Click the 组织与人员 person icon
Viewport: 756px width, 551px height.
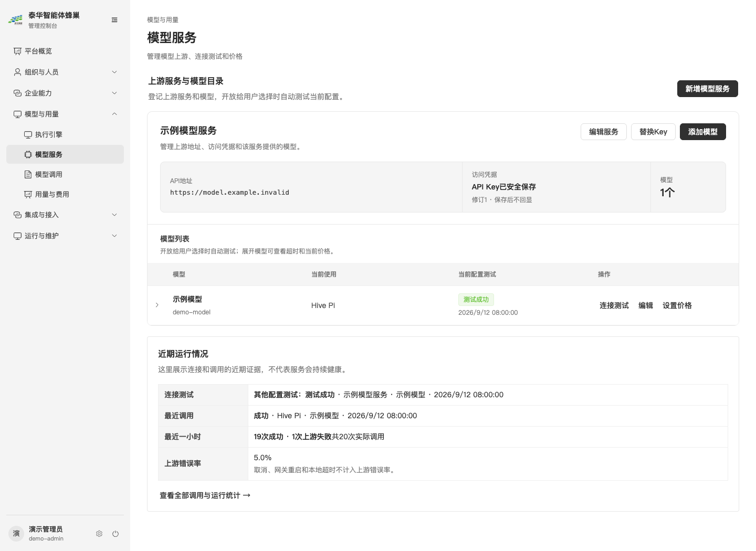(17, 72)
